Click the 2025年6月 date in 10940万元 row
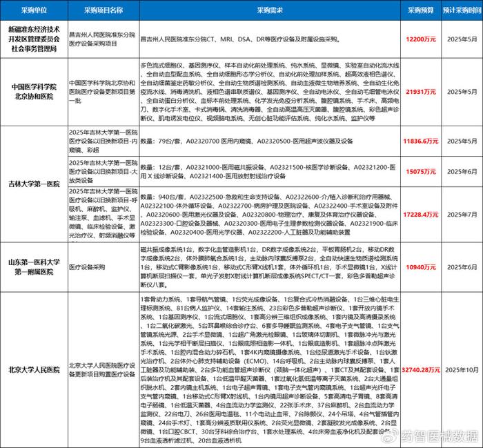Viewport: 483px width, 448px height. [x=462, y=267]
